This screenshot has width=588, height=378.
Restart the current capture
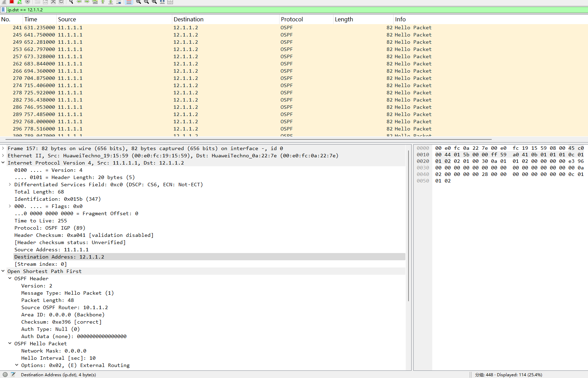tap(20, 2)
